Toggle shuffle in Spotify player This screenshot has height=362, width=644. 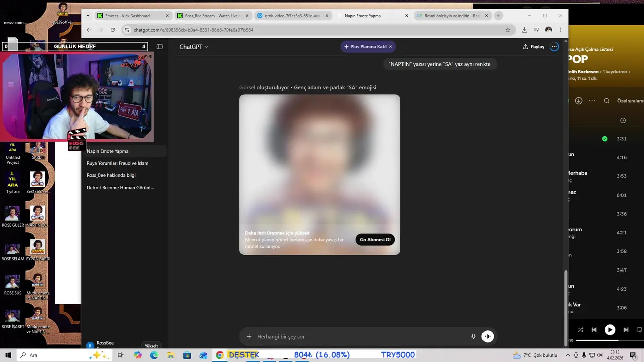click(581, 330)
